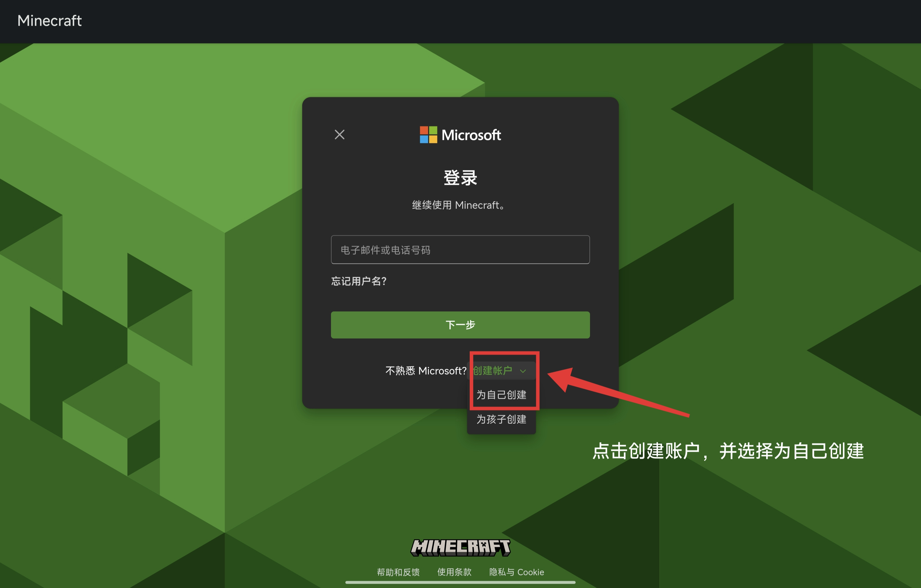Open the 忘记用户名? link
921x588 pixels.
point(359,281)
